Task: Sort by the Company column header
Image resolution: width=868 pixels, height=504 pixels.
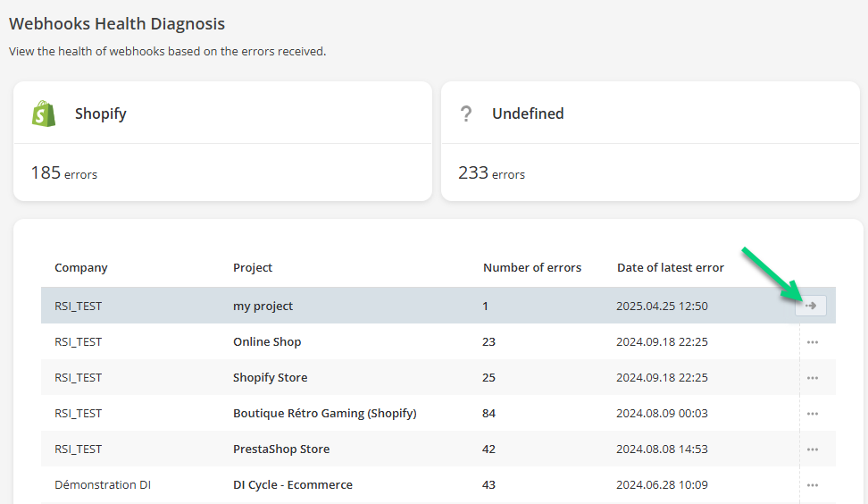Action: [81, 267]
